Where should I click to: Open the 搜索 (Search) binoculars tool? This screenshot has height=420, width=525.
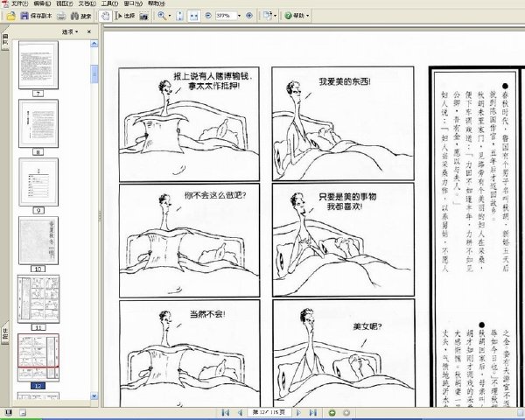click(81, 16)
